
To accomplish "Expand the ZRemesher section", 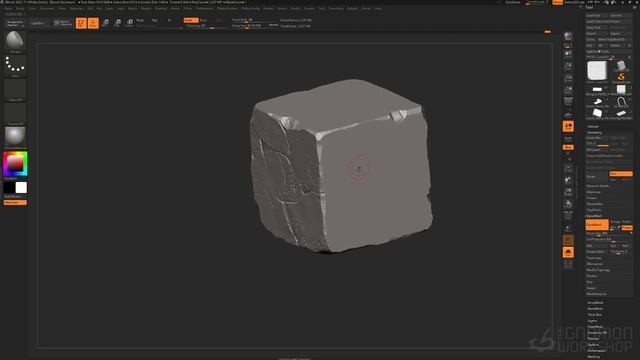I will (594, 264).
